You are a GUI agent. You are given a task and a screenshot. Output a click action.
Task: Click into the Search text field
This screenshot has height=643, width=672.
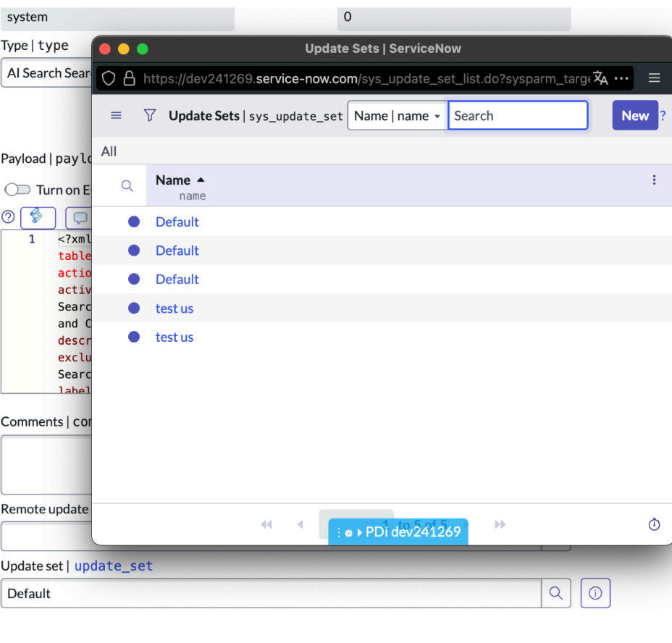(518, 116)
